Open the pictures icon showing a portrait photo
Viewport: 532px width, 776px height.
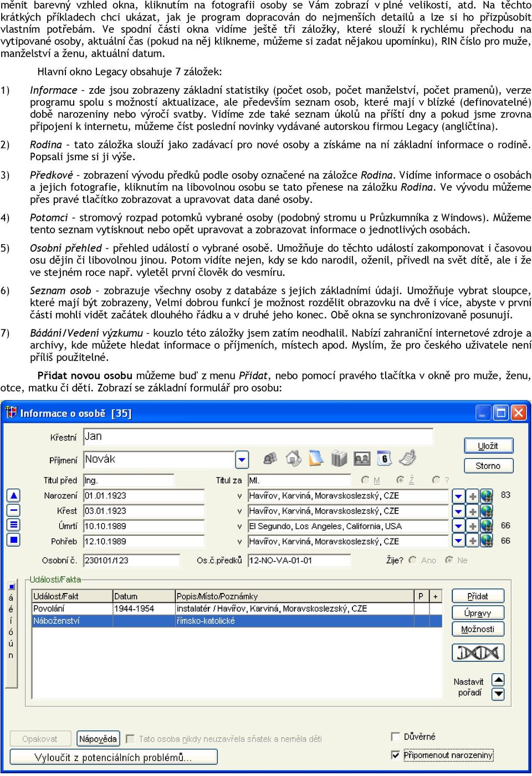(362, 459)
